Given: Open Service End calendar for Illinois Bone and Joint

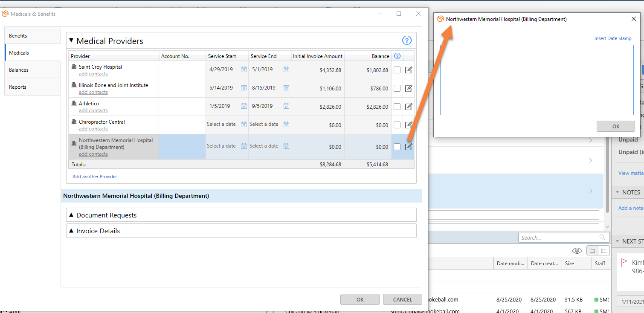Looking at the screenshot, I should [x=286, y=88].
